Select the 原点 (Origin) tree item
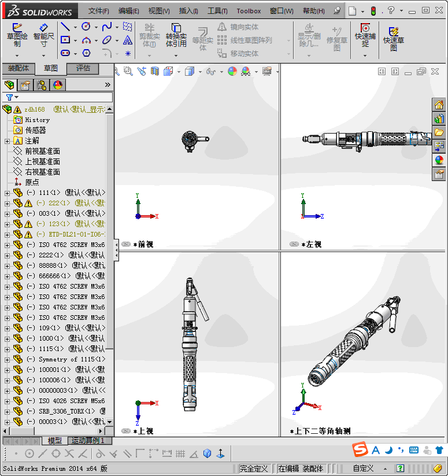The image size is (448, 476). [x=32, y=182]
